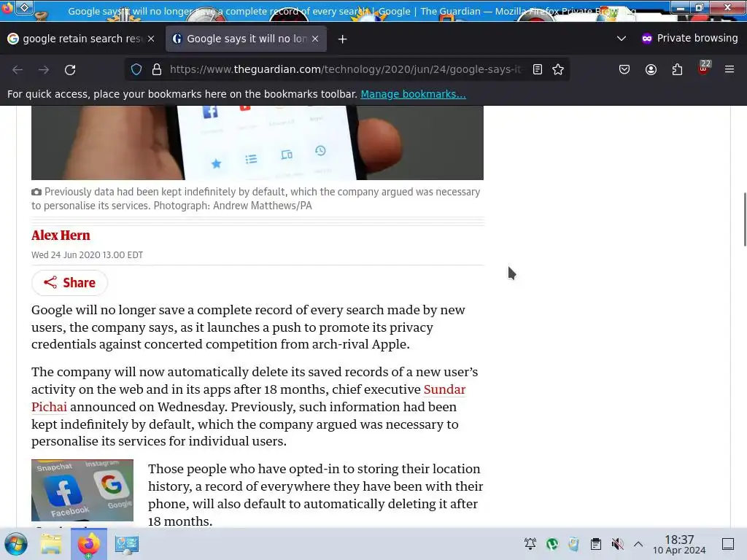Click the Private browsing indicator
This screenshot has width=747, height=560.
pos(689,38)
